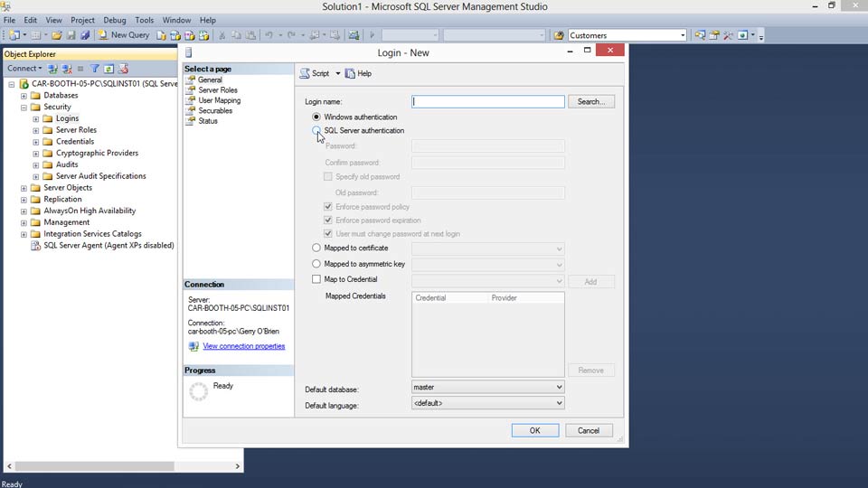
Task: Open the Toolbox wrench icon in toolbar
Action: coord(728,35)
